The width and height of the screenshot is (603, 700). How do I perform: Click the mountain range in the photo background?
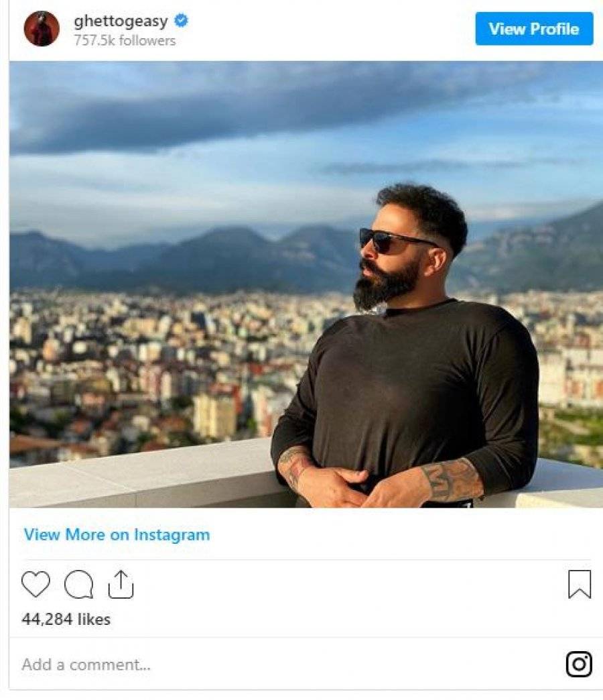tap(178, 259)
